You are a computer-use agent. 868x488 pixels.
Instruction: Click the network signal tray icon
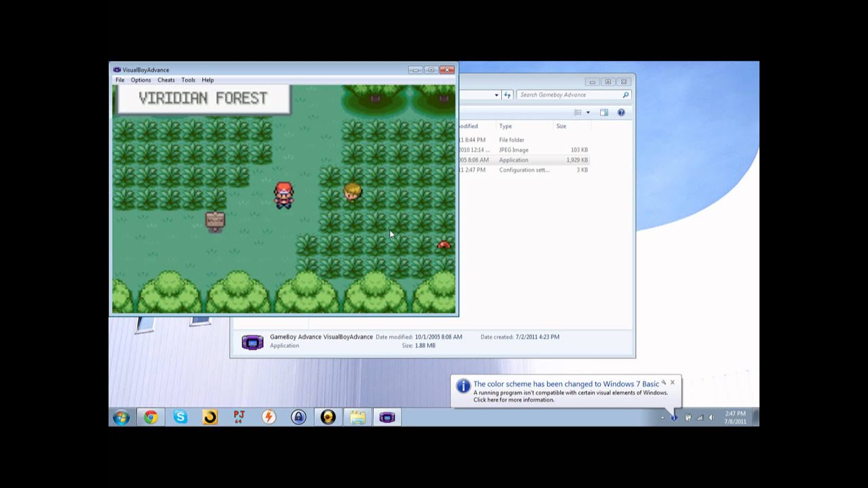[700, 418]
